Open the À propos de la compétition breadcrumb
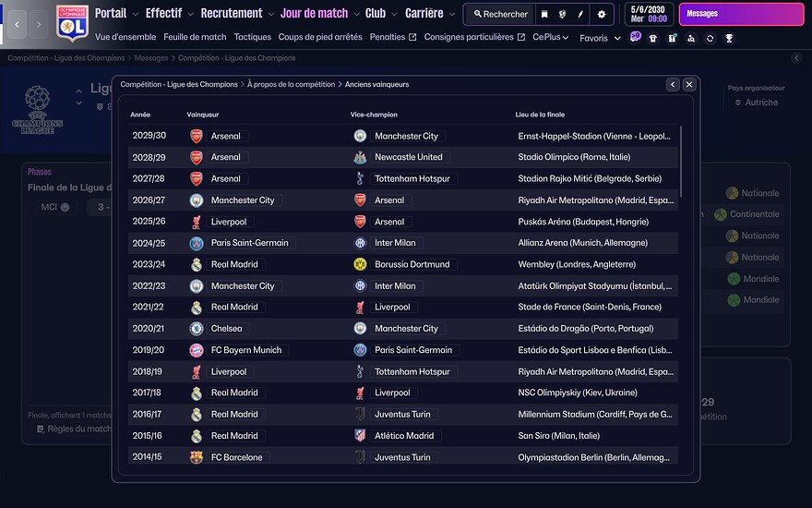Screen dimensions: 812x508 pyautogui.click(x=291, y=84)
